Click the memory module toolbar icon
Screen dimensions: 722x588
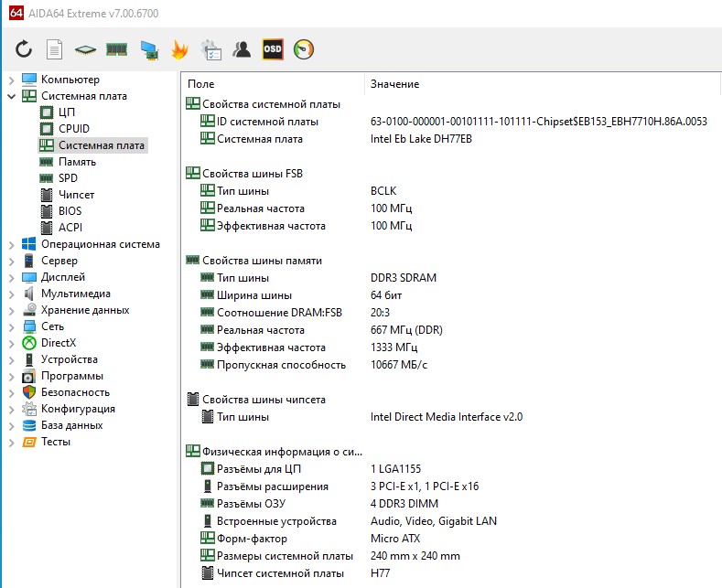[x=116, y=49]
